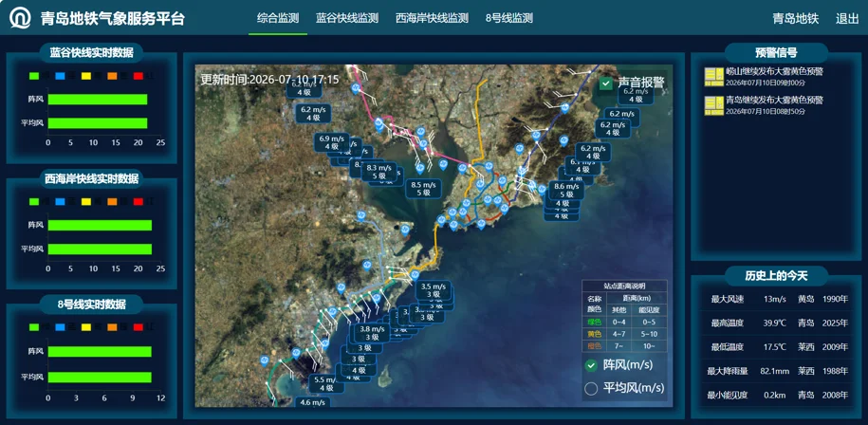The height and width of the screenshot is (425, 868).
Task: Click the 绿色 row in distance legend
Action: (624, 322)
